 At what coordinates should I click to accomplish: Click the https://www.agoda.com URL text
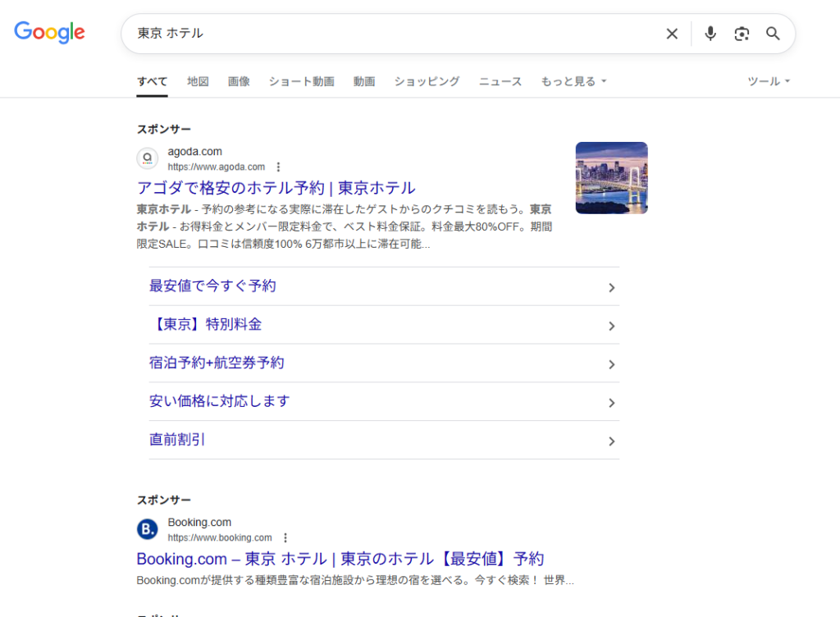[x=217, y=167]
